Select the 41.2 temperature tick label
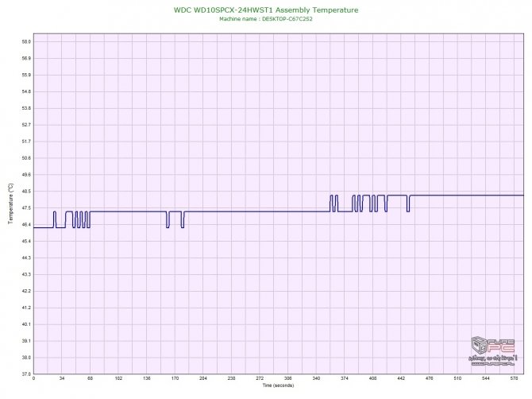532x399 pixels. (x=26, y=308)
